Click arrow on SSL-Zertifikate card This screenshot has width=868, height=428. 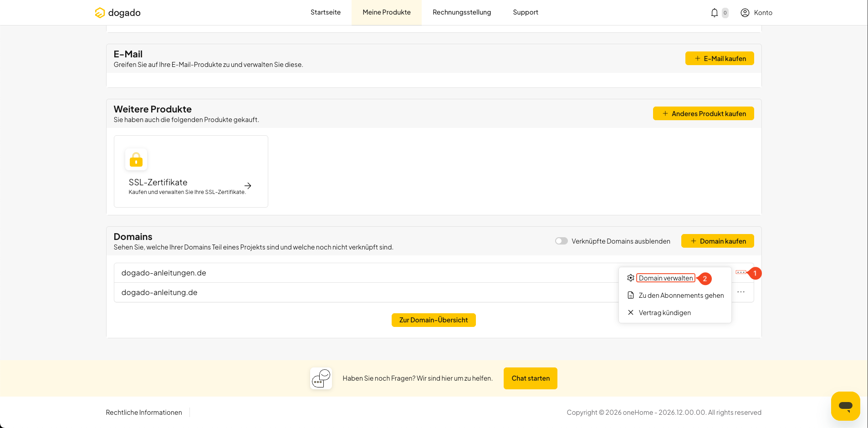pyautogui.click(x=248, y=186)
